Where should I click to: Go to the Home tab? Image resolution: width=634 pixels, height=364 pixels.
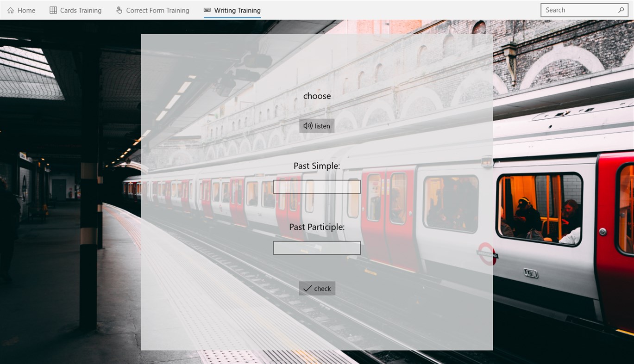click(21, 10)
